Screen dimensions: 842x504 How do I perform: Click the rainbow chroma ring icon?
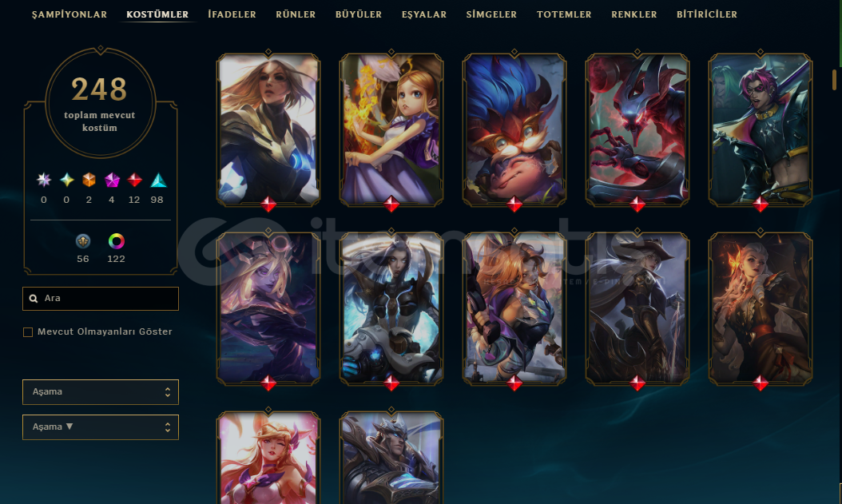116,241
